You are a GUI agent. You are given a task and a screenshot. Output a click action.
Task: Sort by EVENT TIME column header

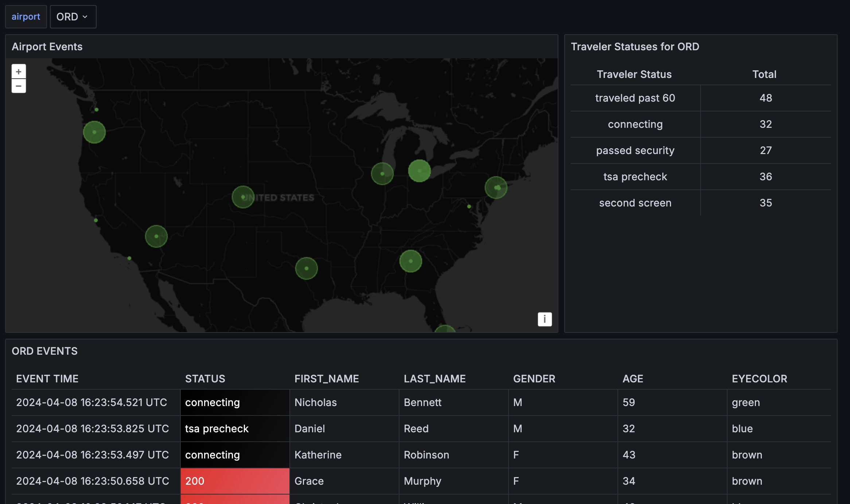click(47, 379)
